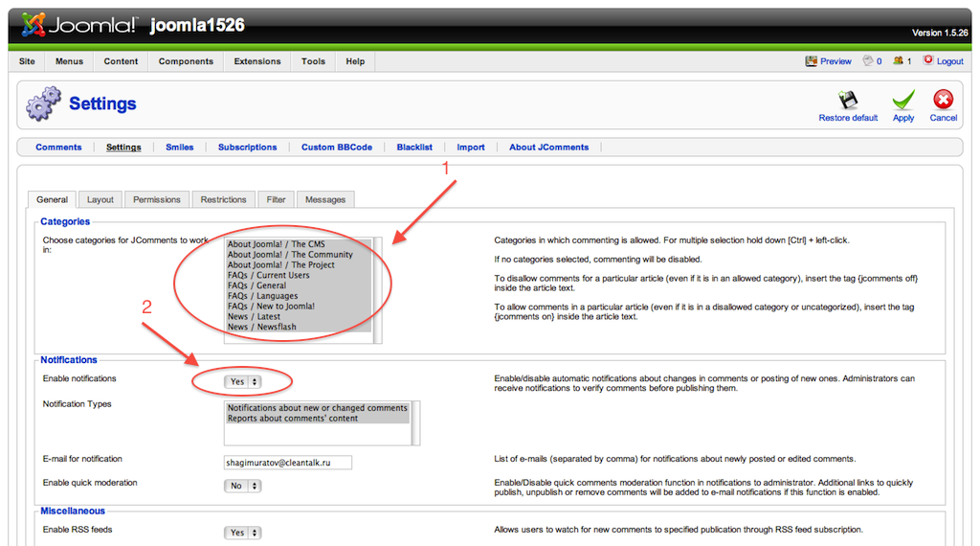
Task: Click the messages count icon
Action: 868,61
